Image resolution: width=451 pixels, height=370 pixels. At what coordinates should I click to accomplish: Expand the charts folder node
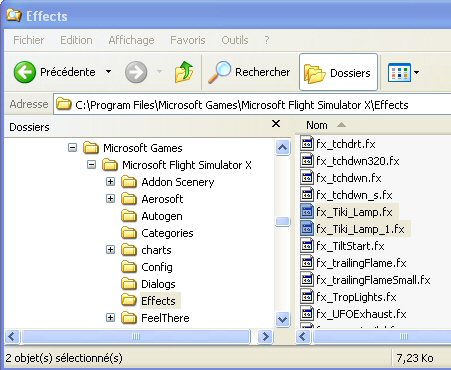[110, 249]
